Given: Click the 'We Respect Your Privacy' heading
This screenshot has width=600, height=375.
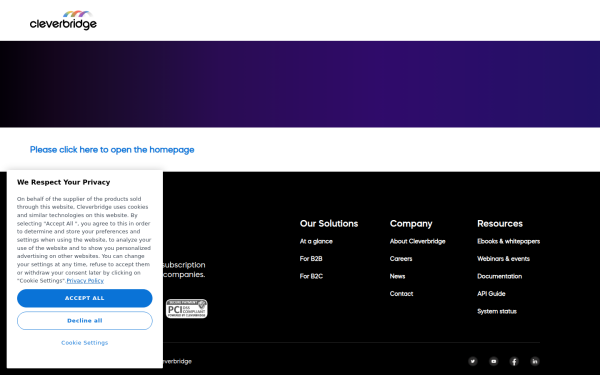Looking at the screenshot, I should (x=64, y=182).
